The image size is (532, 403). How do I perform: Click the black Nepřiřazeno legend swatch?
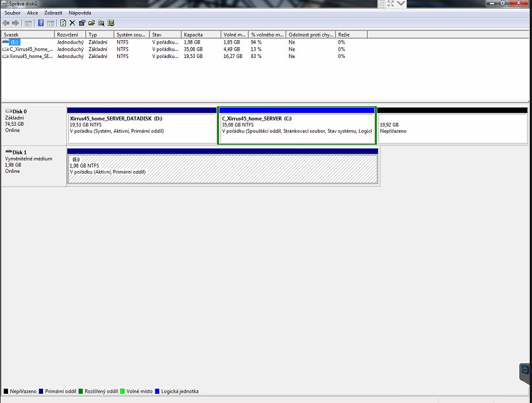click(5, 391)
